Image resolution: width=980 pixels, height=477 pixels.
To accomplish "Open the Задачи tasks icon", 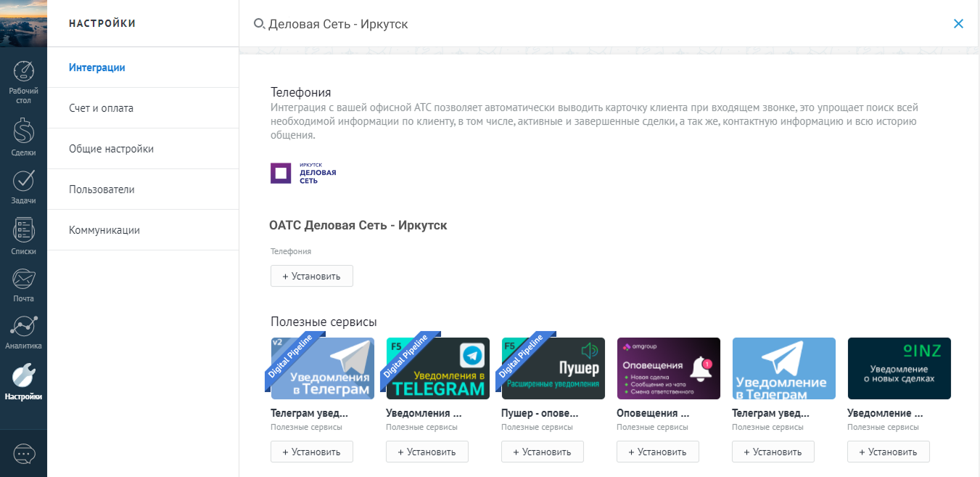I will [23, 180].
